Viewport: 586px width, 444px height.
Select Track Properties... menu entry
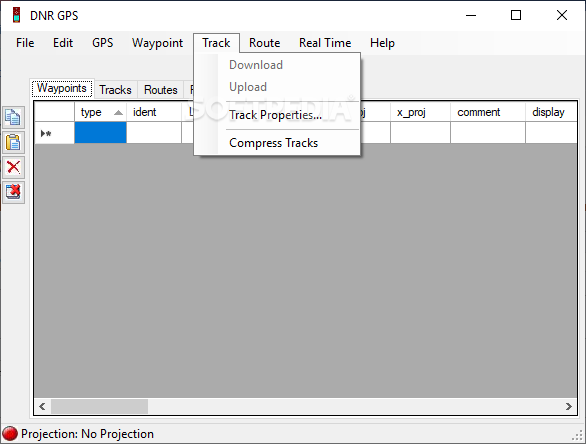coord(277,115)
